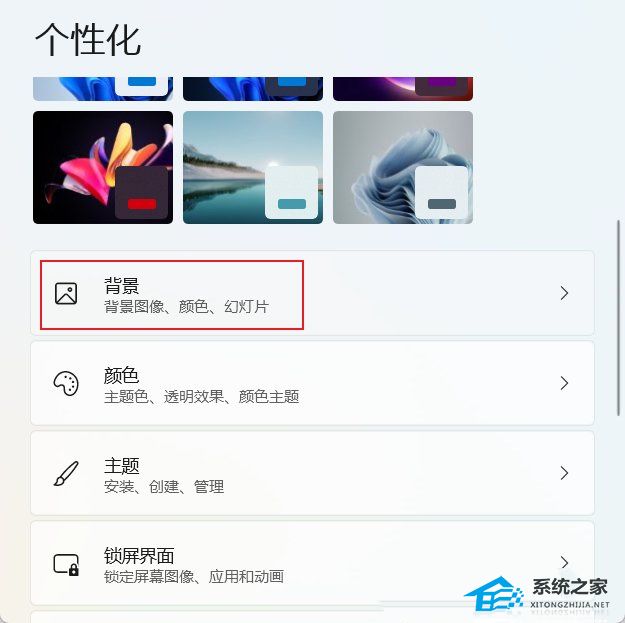Expand the 颜色 row chevron arrow

coord(564,383)
